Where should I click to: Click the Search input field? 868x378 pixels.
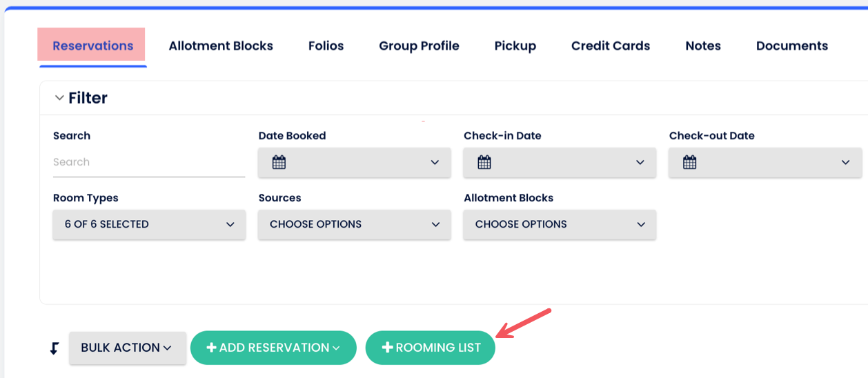click(148, 163)
